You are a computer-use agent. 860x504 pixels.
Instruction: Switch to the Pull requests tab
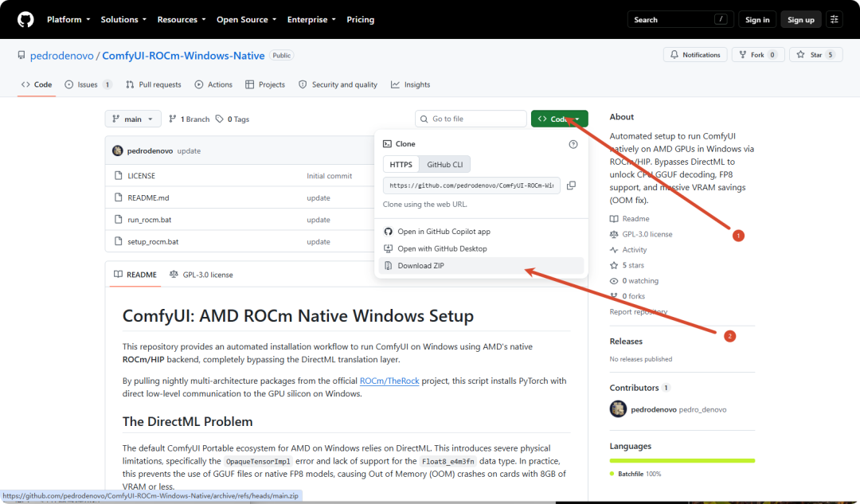pos(153,84)
